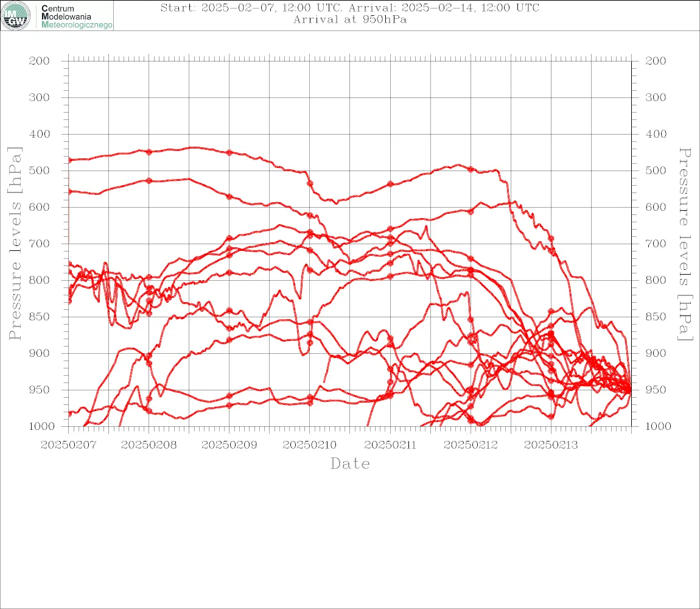Screen dimensions: 700x609
Task: Click date label 20250210
Action: tap(309, 445)
